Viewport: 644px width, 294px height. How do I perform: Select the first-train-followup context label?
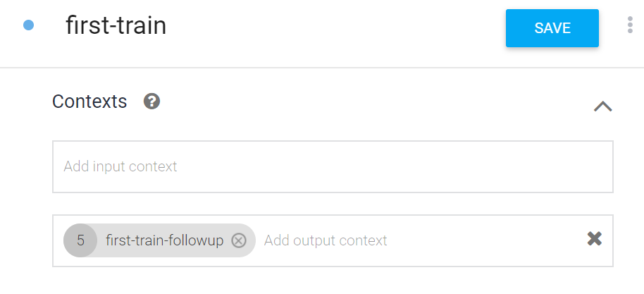164,240
